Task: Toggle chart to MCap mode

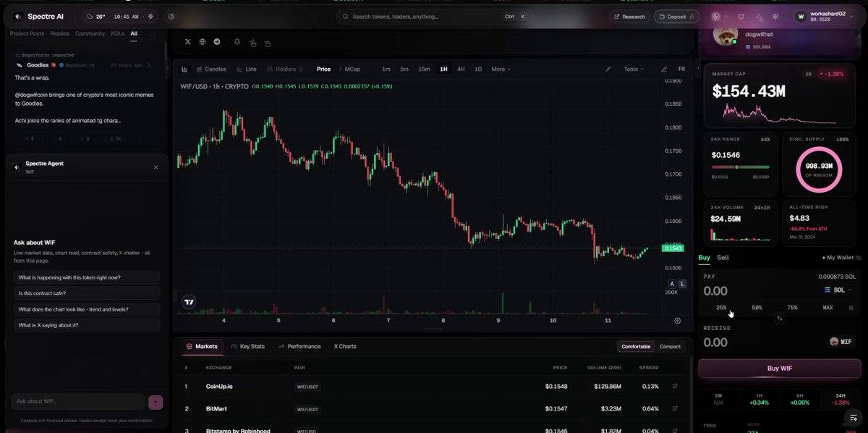Action: point(352,70)
